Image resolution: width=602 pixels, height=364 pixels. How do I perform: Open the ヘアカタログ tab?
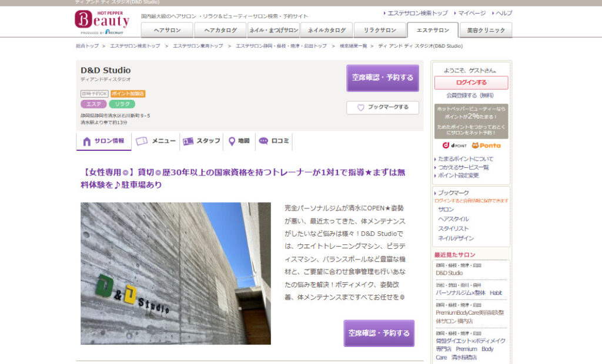coord(220,31)
